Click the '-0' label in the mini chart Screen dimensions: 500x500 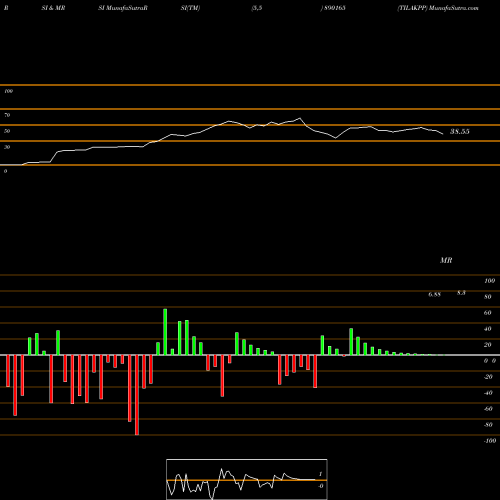coord(321,486)
